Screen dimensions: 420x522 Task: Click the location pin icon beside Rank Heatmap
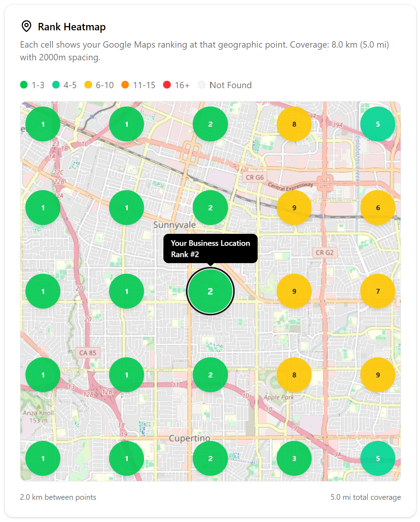(x=27, y=26)
